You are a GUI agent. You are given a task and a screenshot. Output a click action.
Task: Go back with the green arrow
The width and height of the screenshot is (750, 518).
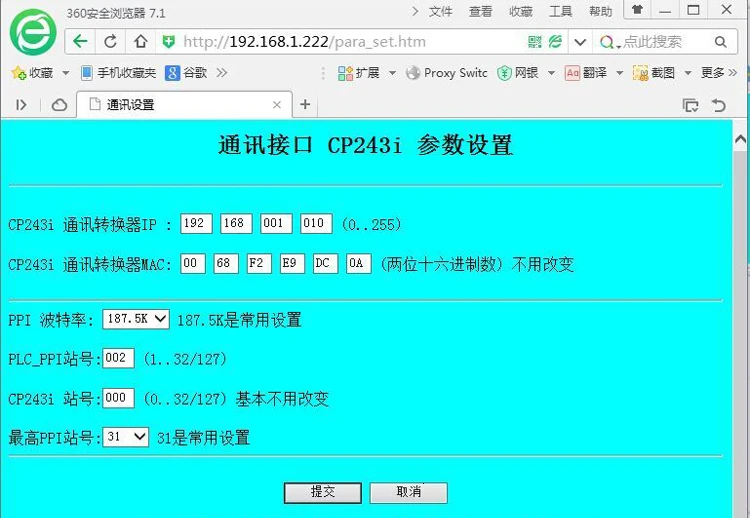pos(80,42)
